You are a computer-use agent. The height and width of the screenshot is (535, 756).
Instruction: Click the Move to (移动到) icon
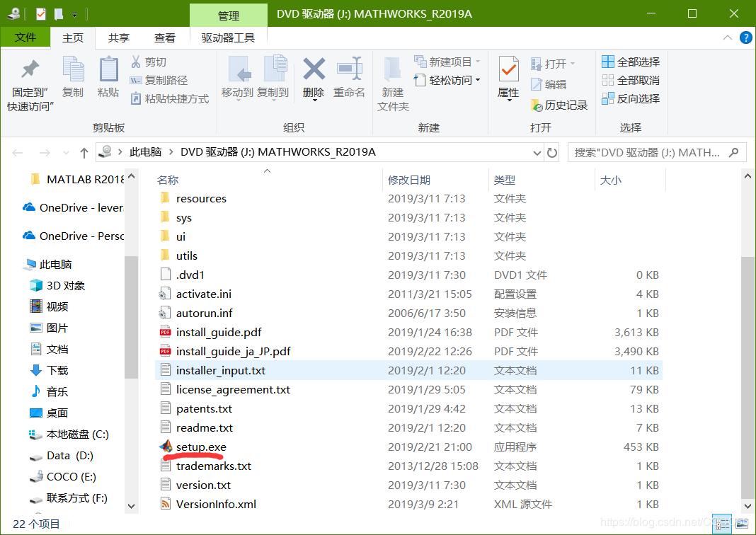pyautogui.click(x=240, y=69)
